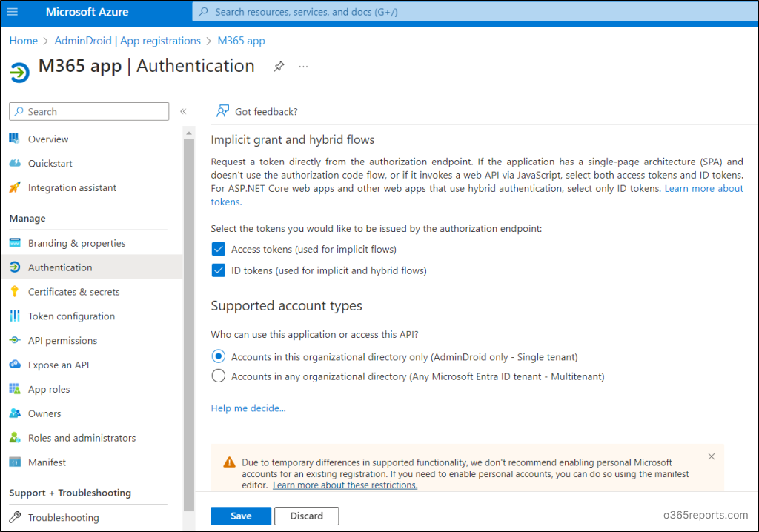Click the Roles and administrators icon

[15, 438]
